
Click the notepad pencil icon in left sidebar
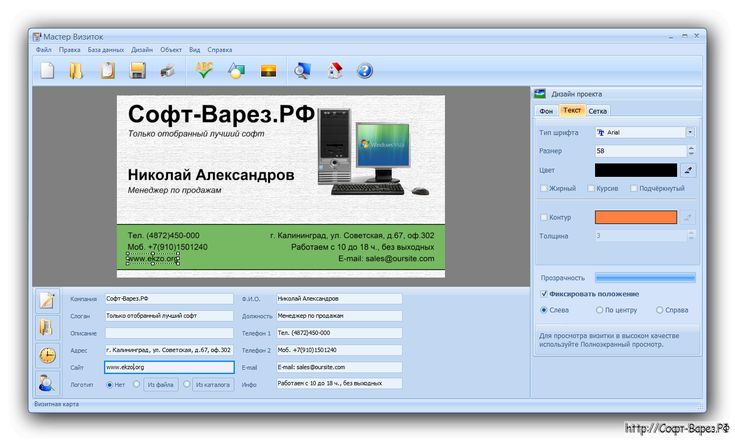pyautogui.click(x=47, y=300)
